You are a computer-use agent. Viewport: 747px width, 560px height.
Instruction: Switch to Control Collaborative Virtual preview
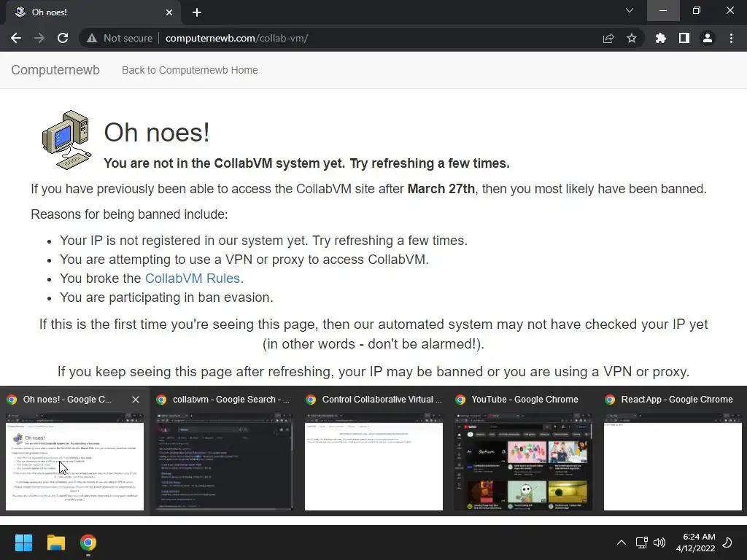373,451
